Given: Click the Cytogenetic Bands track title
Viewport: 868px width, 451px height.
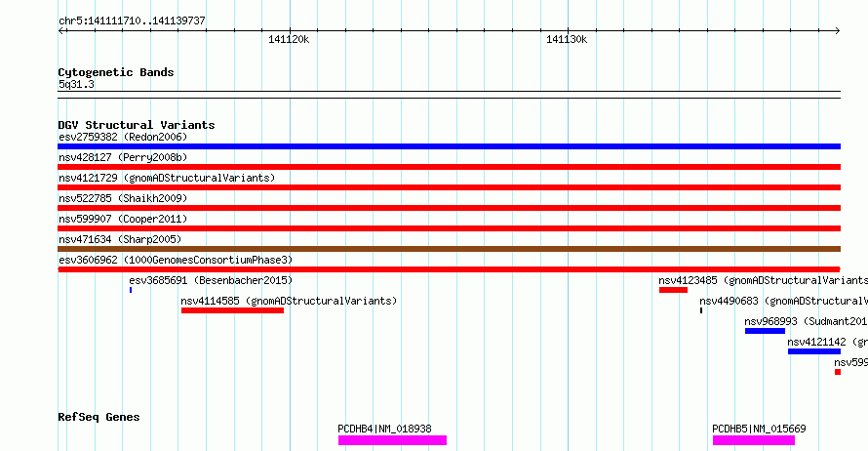Looking at the screenshot, I should coord(116,72).
